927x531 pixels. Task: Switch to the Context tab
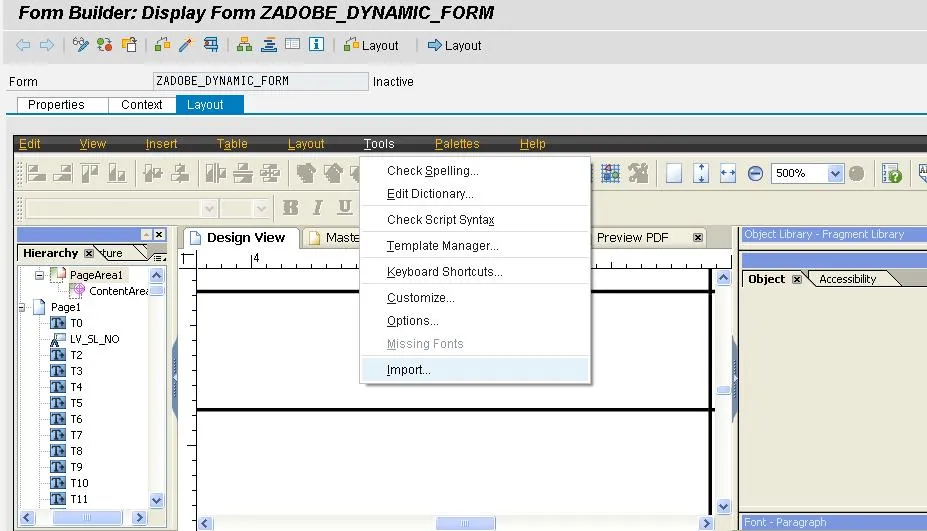coord(142,105)
